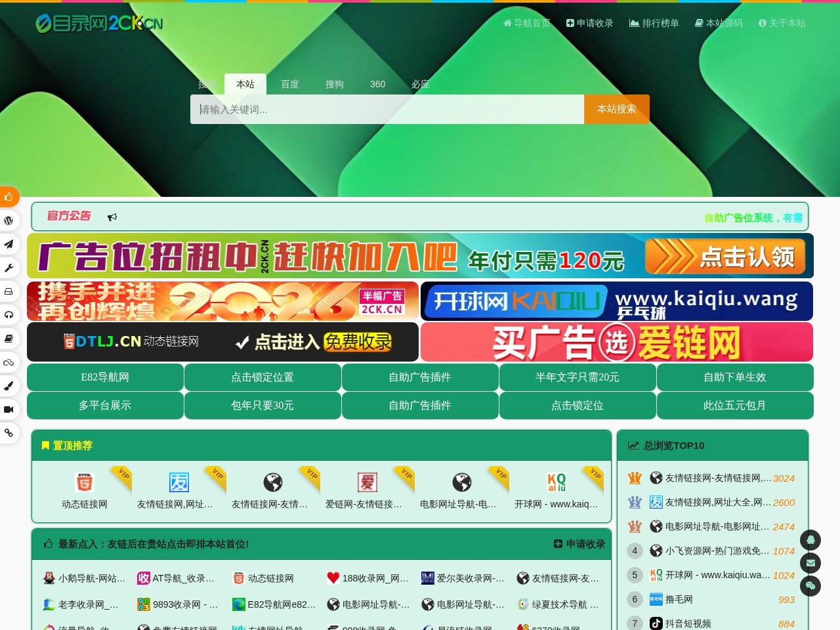Image resolution: width=840 pixels, height=630 pixels.
Task: Click inside the keyword search input field
Action: click(387, 109)
